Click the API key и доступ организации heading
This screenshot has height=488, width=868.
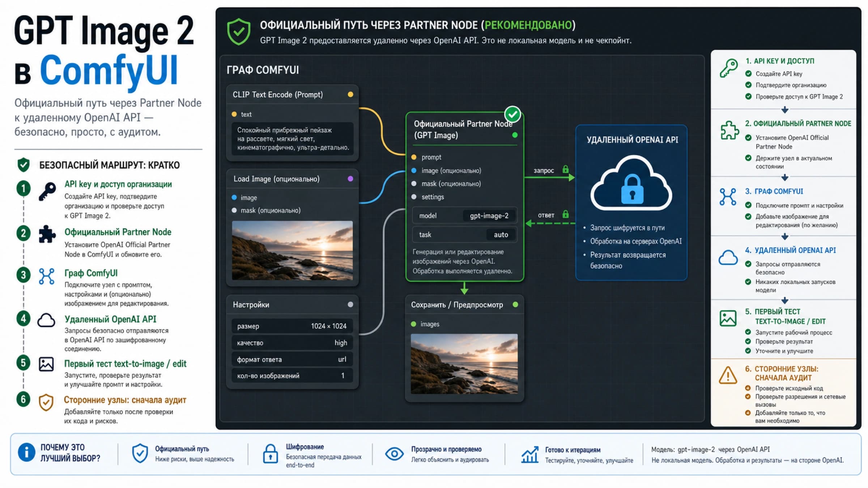tap(118, 184)
